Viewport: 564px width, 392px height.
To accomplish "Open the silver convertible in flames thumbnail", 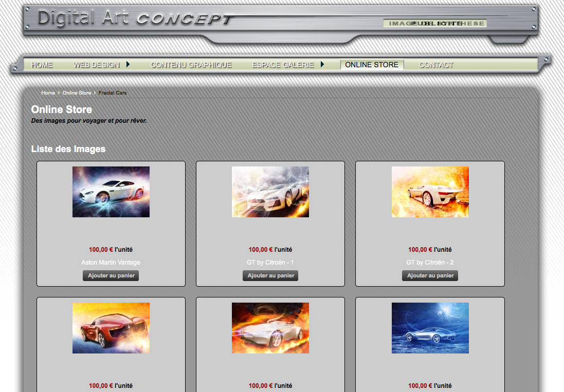I will pyautogui.click(x=270, y=328).
